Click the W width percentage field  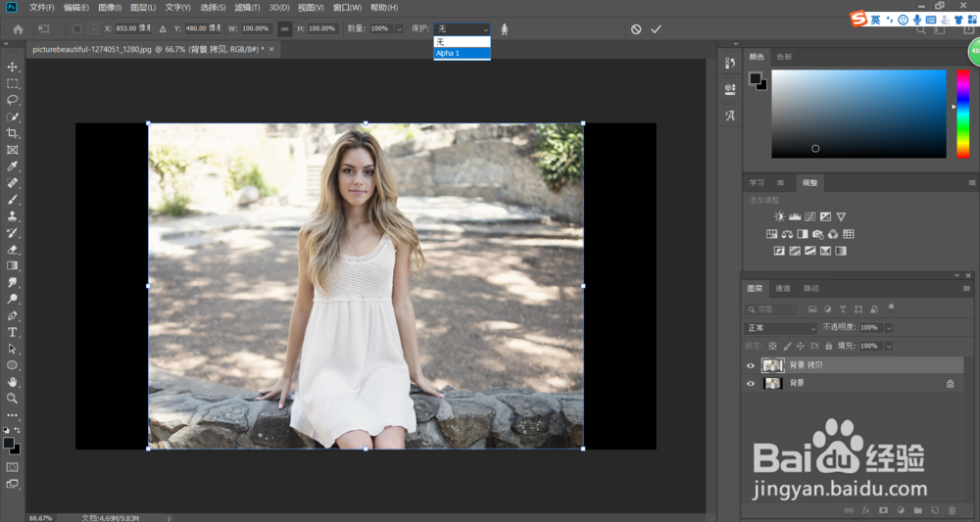(255, 29)
